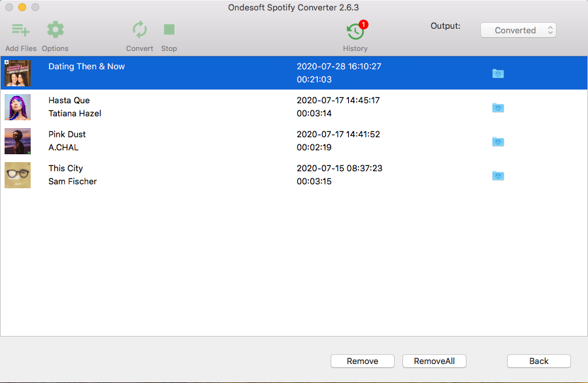Click the Back button
The height and width of the screenshot is (383, 588).
pyautogui.click(x=539, y=361)
